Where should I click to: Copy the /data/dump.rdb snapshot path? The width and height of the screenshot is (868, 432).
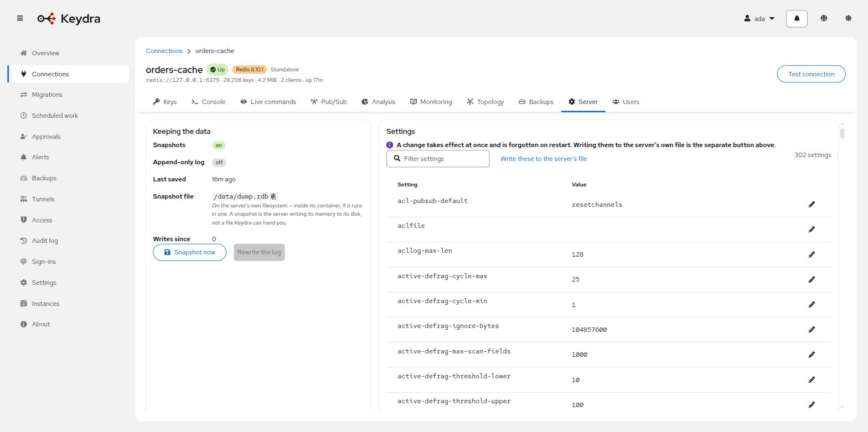[x=273, y=196]
